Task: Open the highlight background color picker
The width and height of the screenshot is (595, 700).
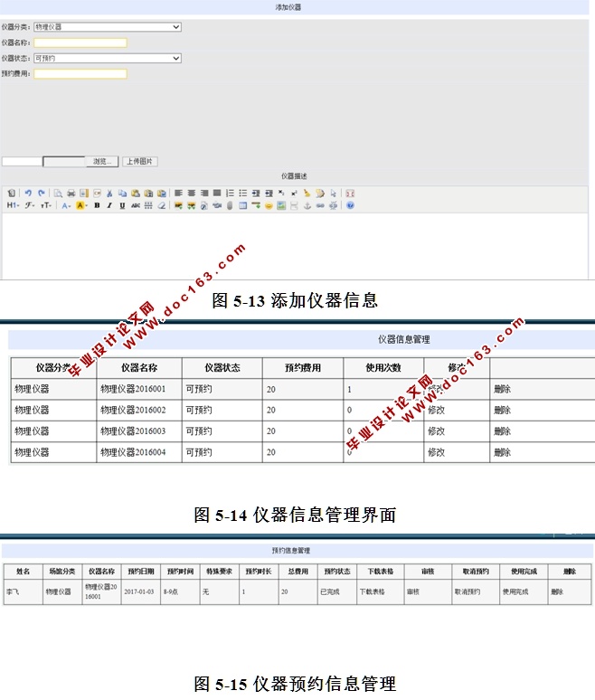Action: coord(81,205)
